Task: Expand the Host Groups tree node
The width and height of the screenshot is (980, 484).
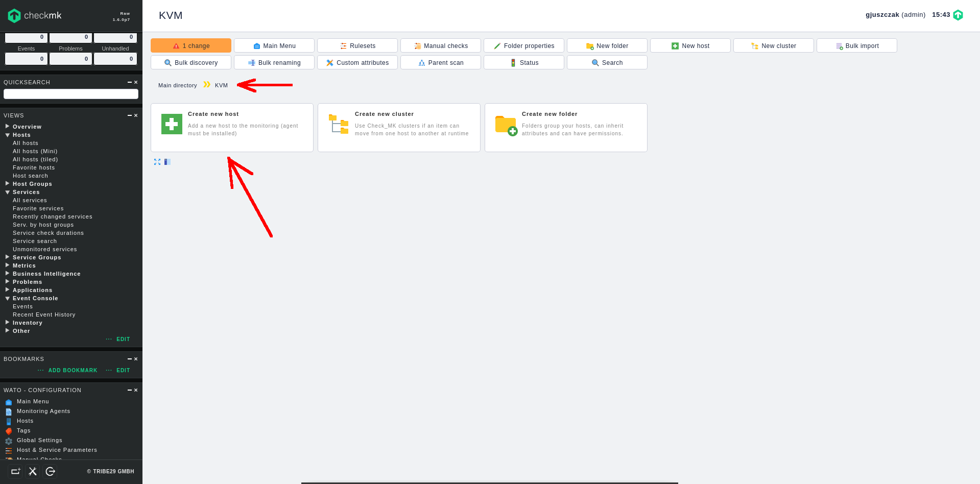Action: (8, 184)
